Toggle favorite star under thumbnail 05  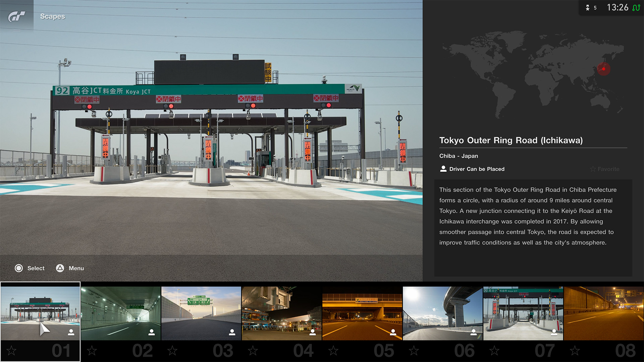click(x=333, y=351)
